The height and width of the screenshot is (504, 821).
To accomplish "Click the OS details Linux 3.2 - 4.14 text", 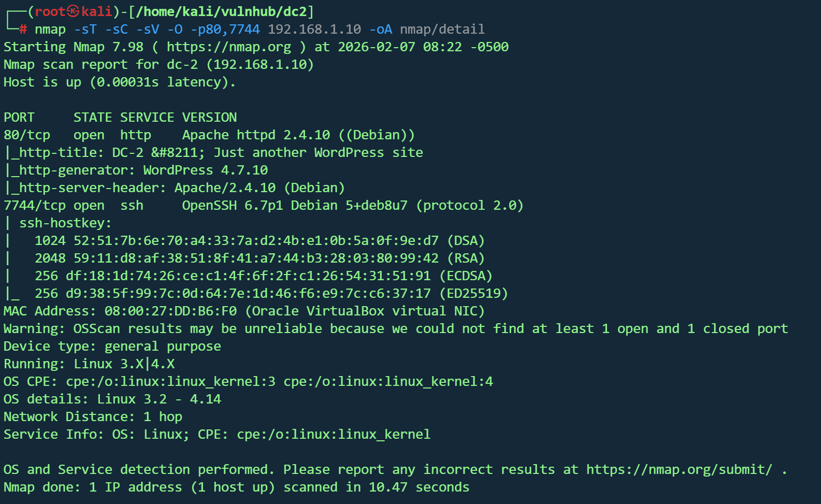I will (x=159, y=399).
